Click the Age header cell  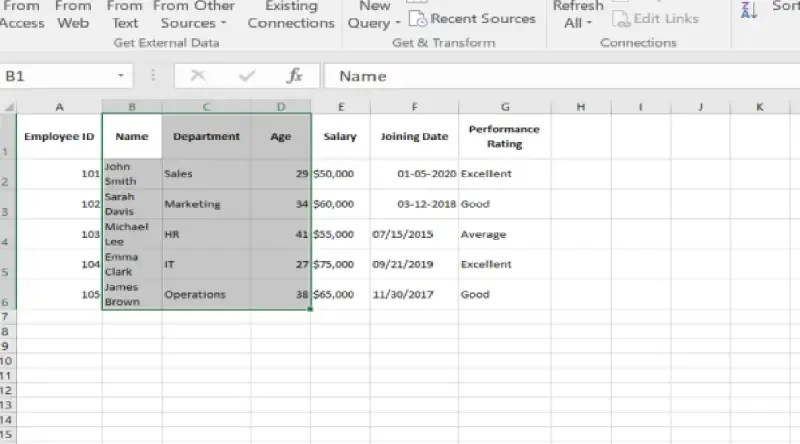tap(281, 136)
